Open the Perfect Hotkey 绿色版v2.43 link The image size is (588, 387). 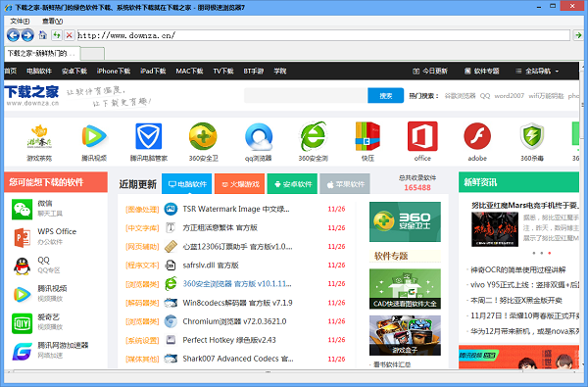click(229, 340)
